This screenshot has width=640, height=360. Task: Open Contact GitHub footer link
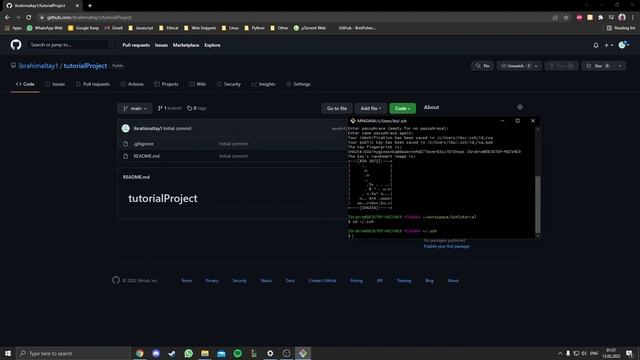coord(322,281)
